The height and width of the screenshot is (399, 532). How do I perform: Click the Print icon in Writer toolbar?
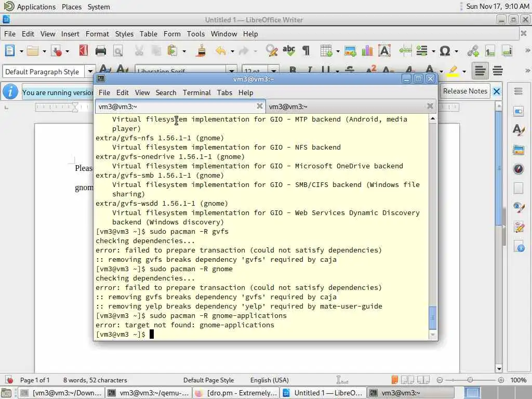click(x=101, y=51)
